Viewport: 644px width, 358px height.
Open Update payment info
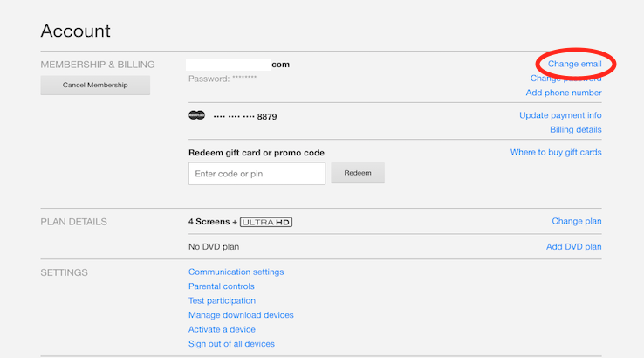(560, 115)
